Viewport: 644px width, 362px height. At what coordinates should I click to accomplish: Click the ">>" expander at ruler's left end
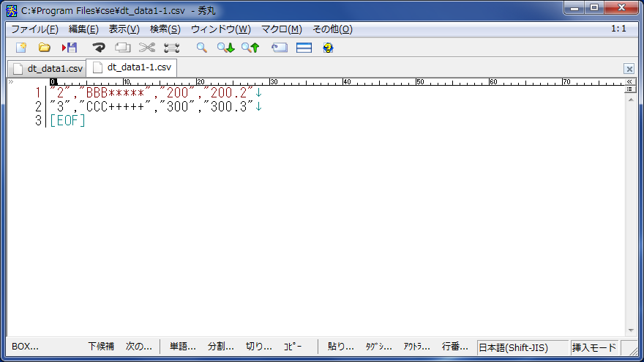click(11, 82)
